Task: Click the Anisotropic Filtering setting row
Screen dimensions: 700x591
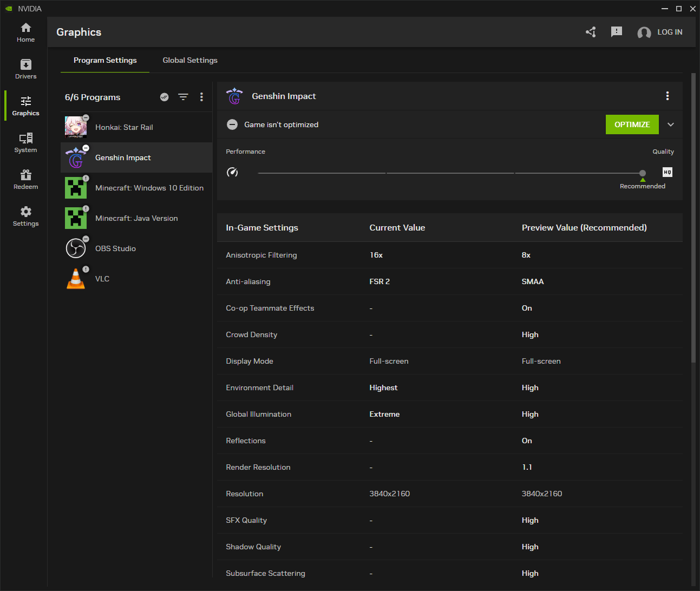Action: 450,255
